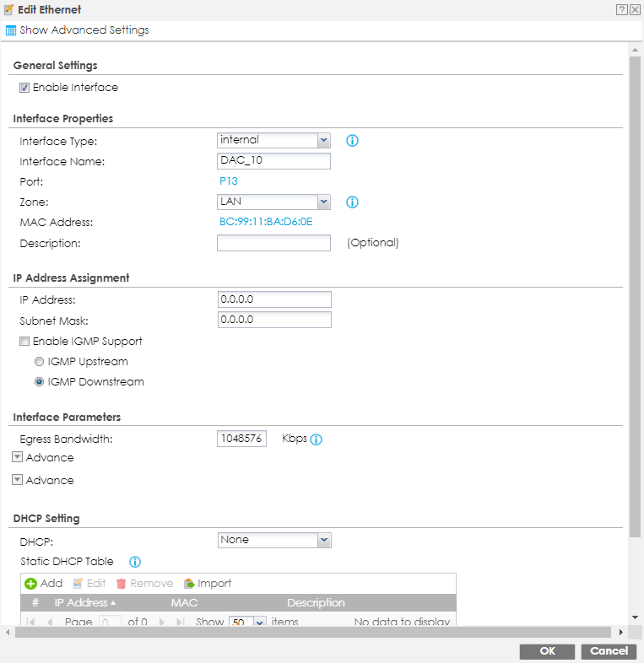Click the Show Advanced Settings icon

click(12, 30)
